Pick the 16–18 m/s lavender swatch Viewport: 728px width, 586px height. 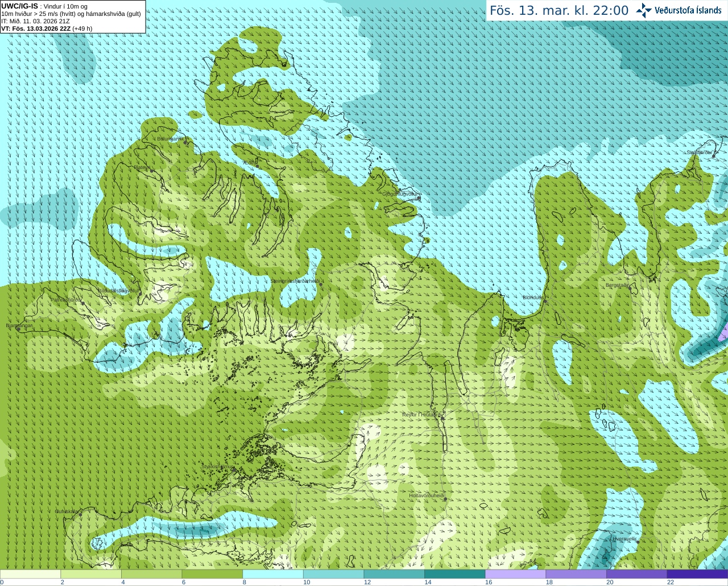(515, 574)
